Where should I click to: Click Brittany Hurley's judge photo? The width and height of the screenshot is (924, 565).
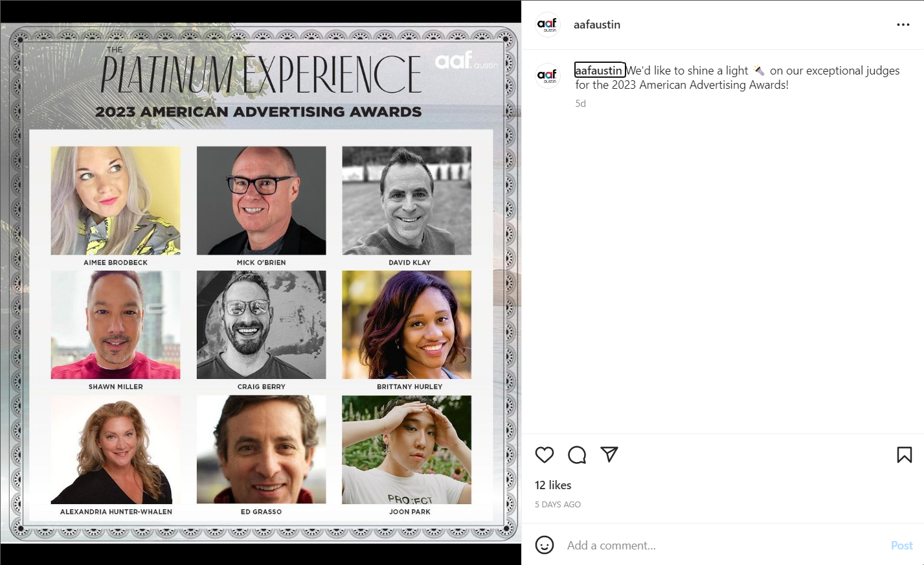pyautogui.click(x=407, y=325)
